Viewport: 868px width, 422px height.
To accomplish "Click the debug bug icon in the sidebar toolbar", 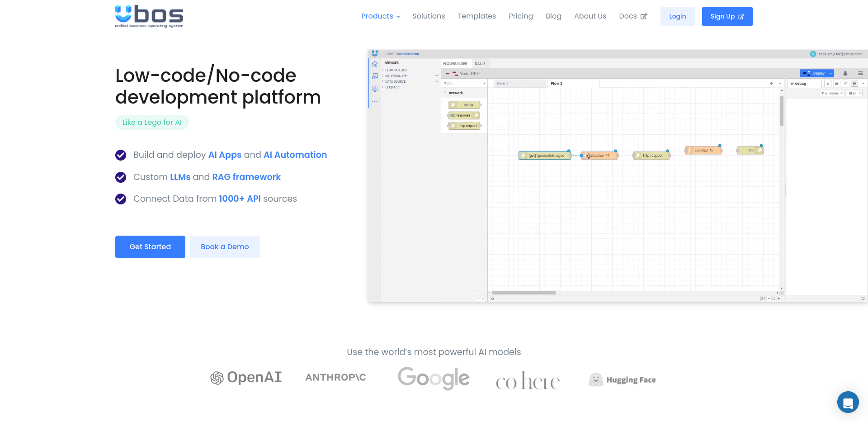I will [x=854, y=84].
